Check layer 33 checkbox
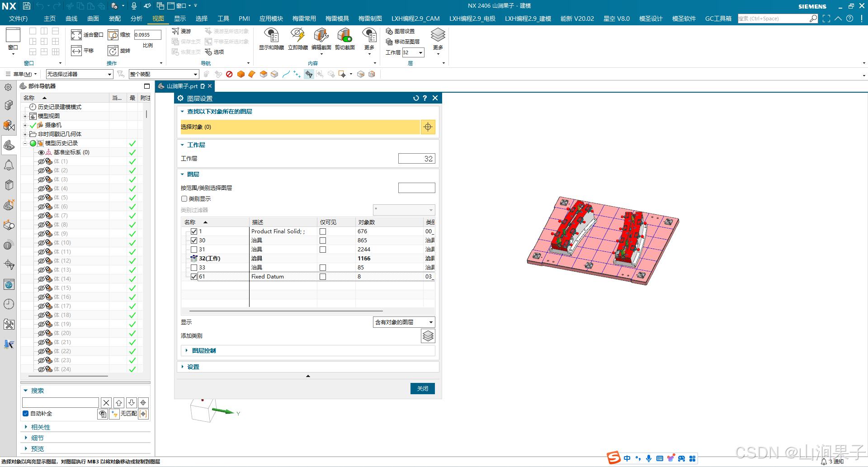Image resolution: width=868 pixels, height=467 pixels. click(194, 268)
